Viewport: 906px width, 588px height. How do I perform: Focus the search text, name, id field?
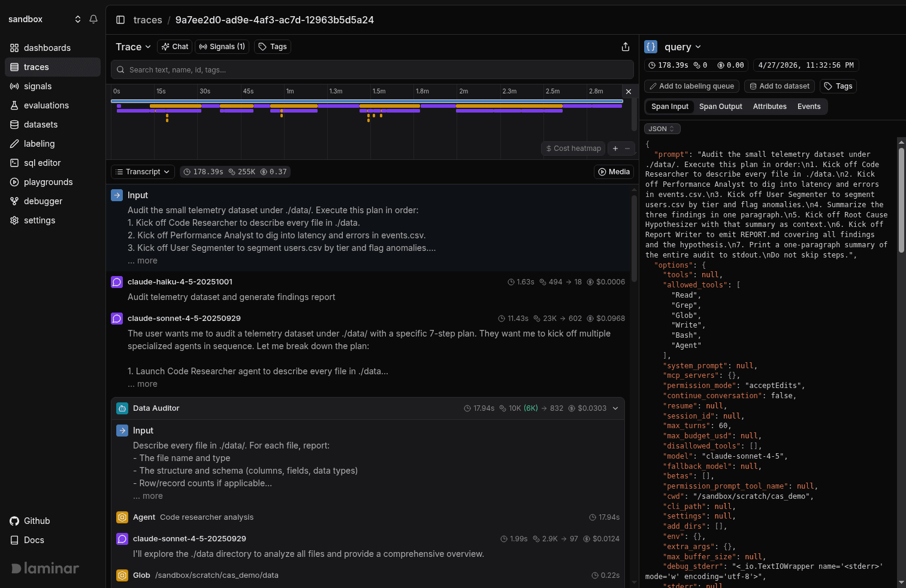[372, 69]
